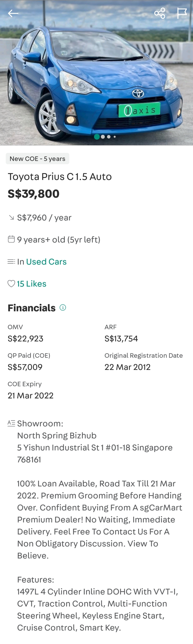Jump to the second carousel dot
This screenshot has height=644, width=193.
103,137
